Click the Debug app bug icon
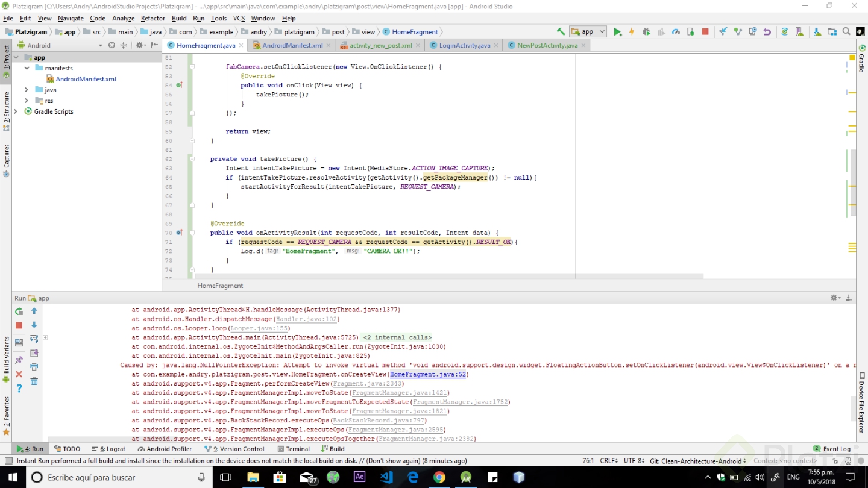Viewport: 868px width, 488px height. tap(646, 32)
